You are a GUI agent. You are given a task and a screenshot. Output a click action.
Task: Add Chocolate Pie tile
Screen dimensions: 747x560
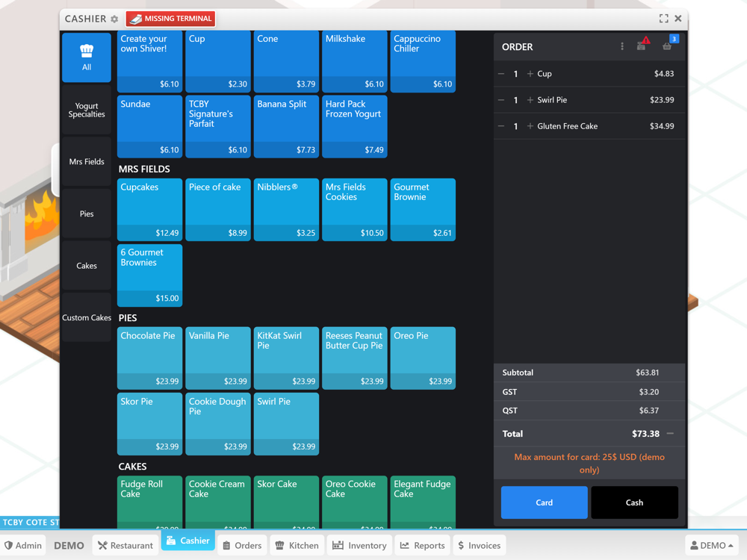149,358
